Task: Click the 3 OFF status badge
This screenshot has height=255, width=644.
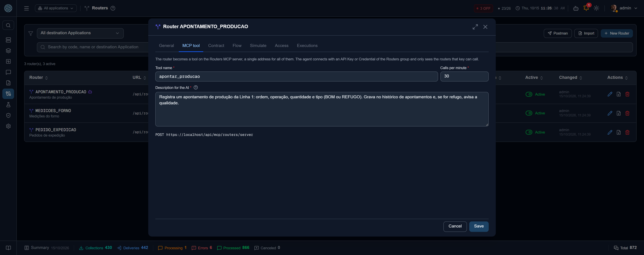Action: pos(484,8)
